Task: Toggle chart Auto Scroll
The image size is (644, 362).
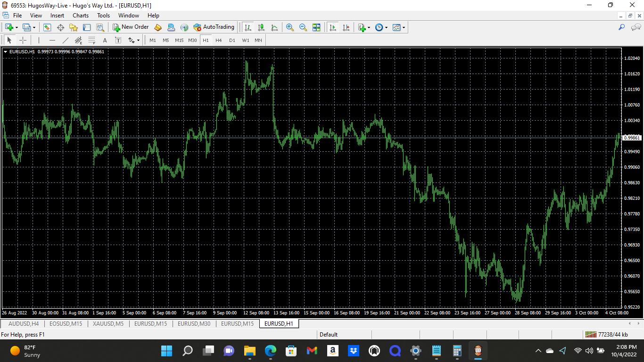Action: (333, 27)
